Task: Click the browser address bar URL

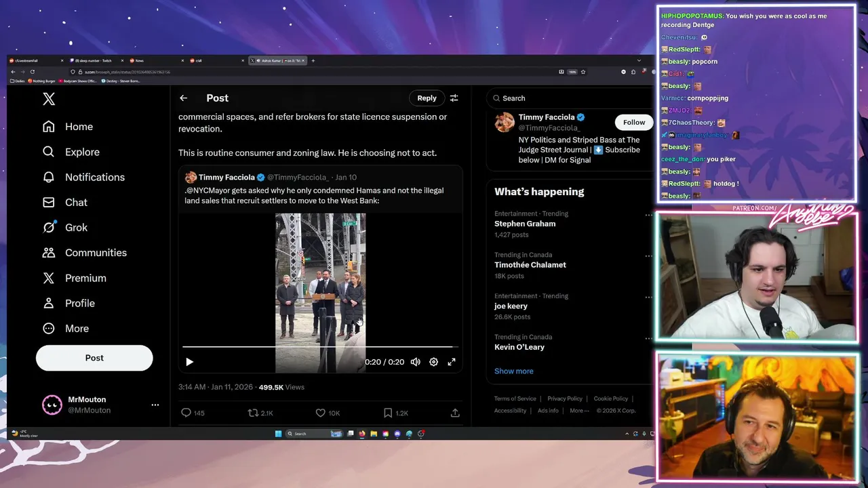Action: [127, 72]
